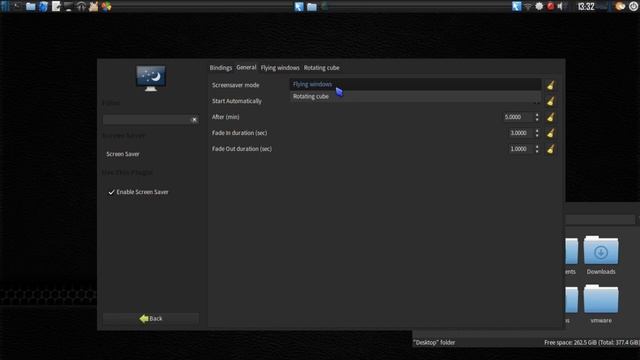Open the vmware folder in file manager
The width and height of the screenshot is (640, 360).
coord(601,304)
